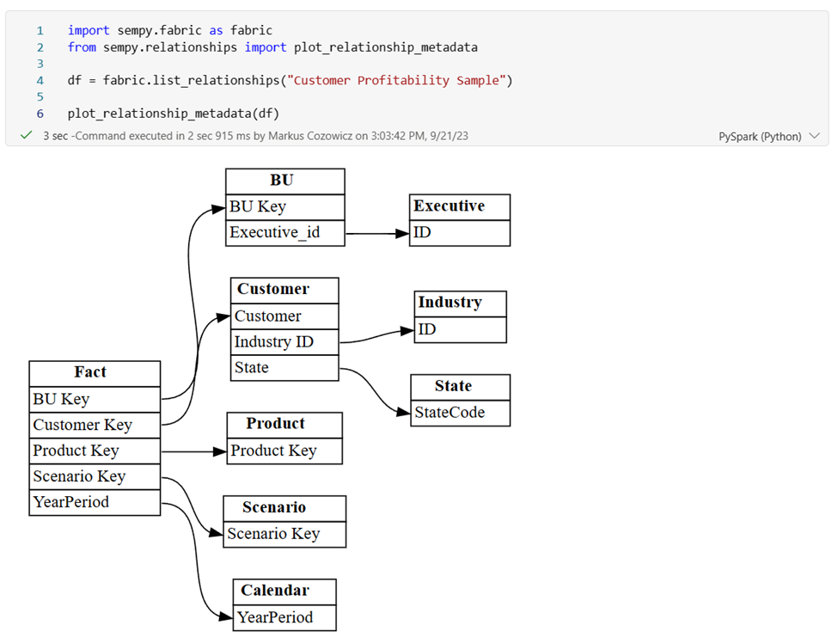Viewport: 838px width, 644px height.
Task: Click the BU Key field in the Fact table
Action: pos(94,398)
